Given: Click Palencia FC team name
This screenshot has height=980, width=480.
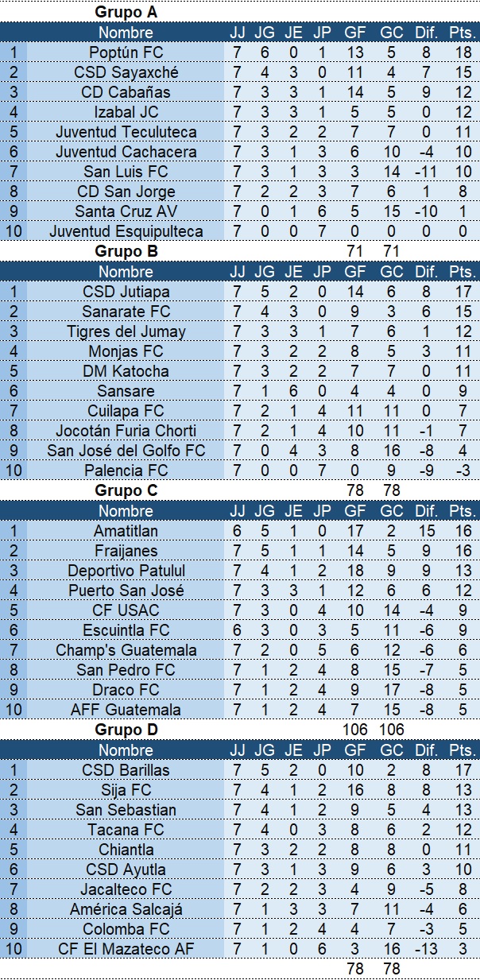Looking at the screenshot, I should tap(126, 471).
